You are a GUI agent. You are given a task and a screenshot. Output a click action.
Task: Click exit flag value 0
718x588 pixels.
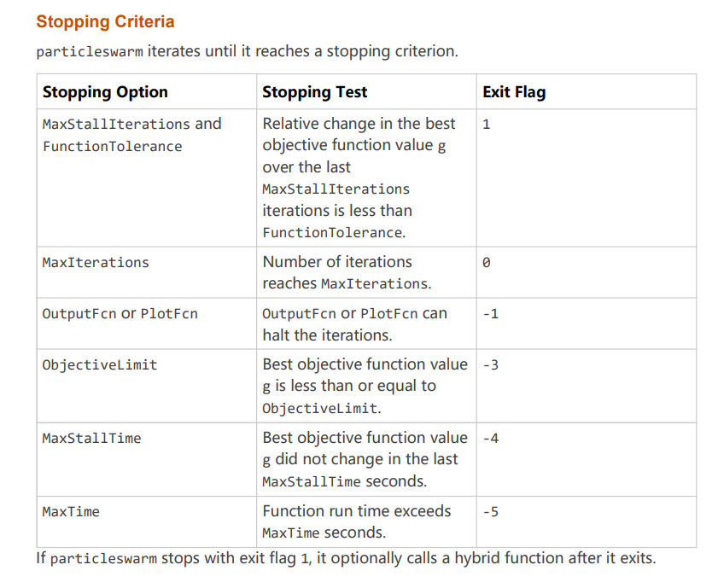coord(487,263)
